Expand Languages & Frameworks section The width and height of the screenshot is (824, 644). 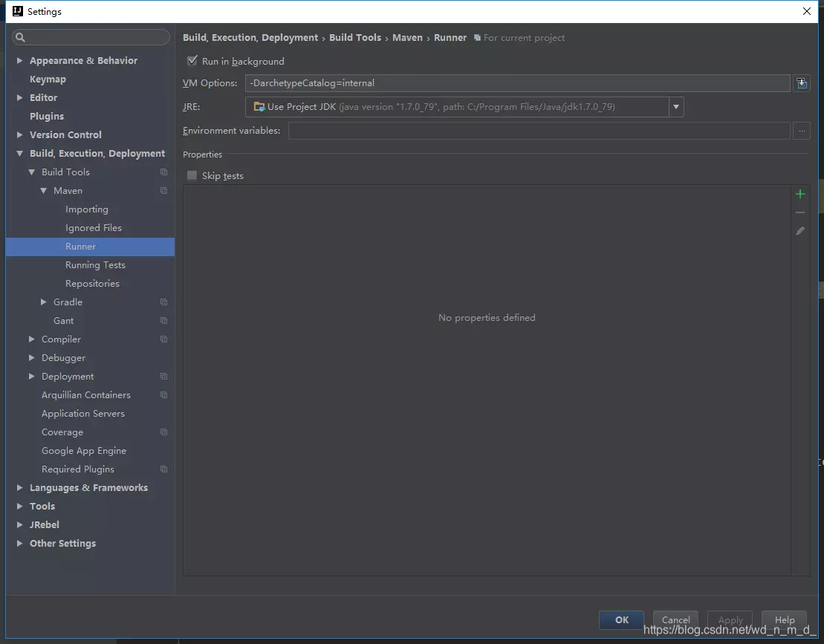pyautogui.click(x=19, y=487)
